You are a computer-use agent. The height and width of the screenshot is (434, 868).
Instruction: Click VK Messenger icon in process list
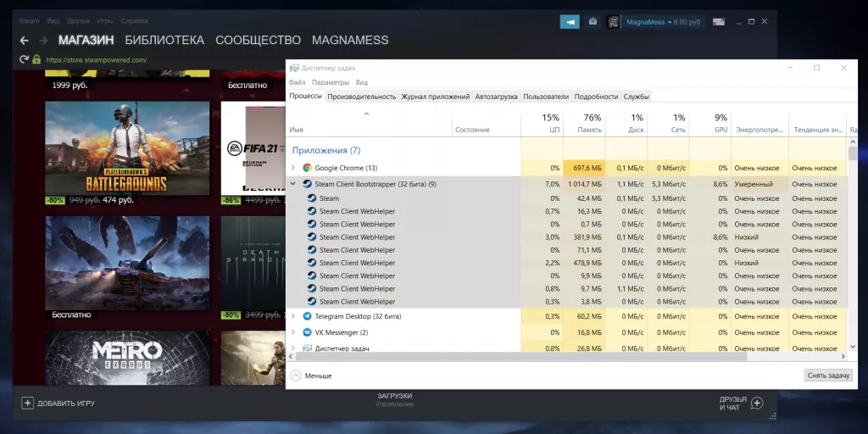307,332
